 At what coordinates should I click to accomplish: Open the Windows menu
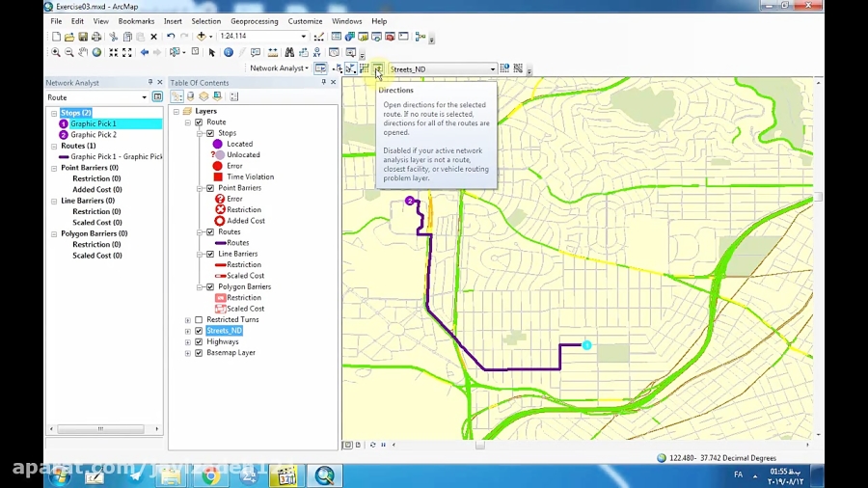346,21
